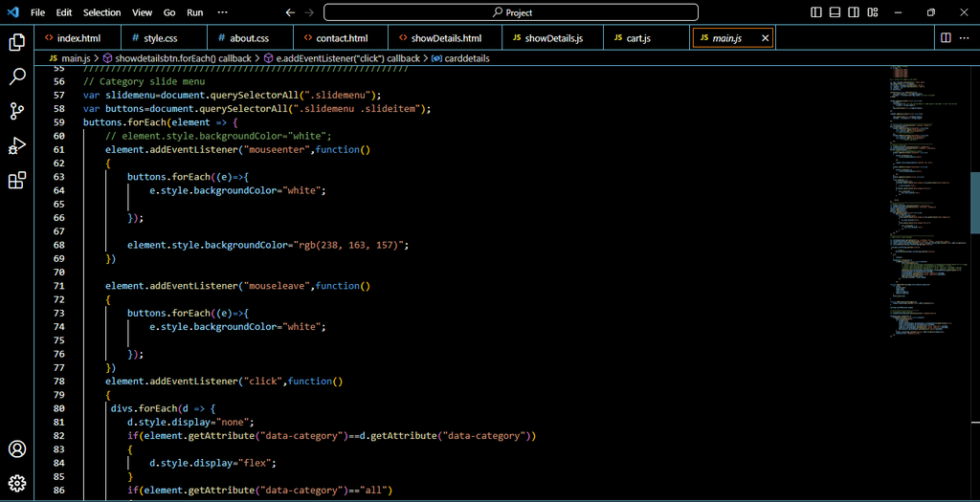Click the "// Category slide menu" comment
The width and height of the screenshot is (980, 502).
(x=144, y=82)
